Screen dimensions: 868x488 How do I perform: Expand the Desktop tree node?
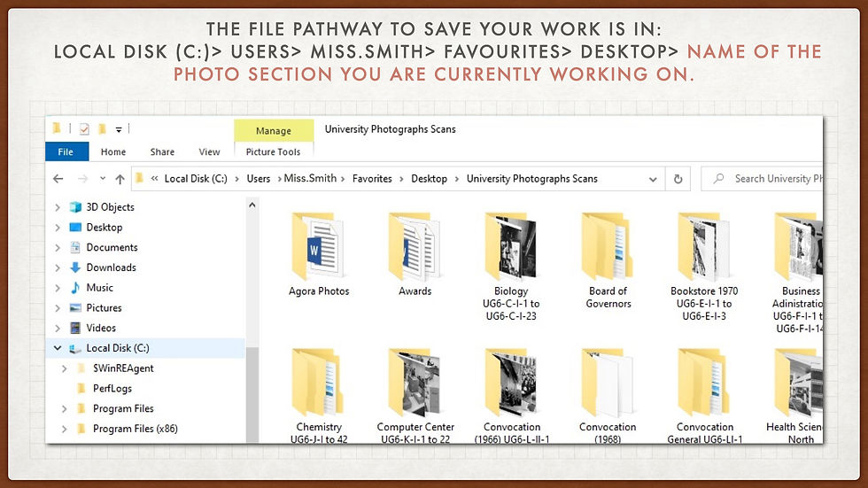point(58,228)
